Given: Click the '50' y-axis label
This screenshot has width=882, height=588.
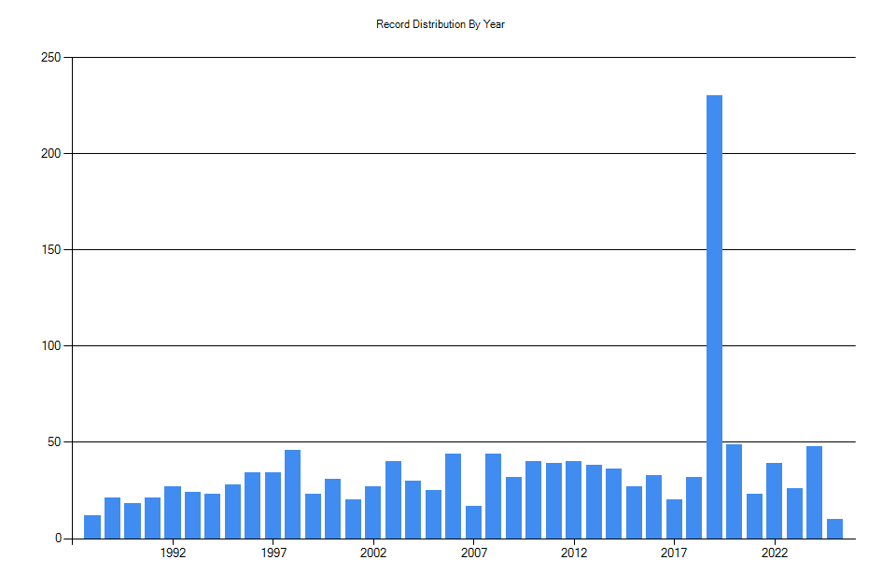Looking at the screenshot, I should click(54, 442).
